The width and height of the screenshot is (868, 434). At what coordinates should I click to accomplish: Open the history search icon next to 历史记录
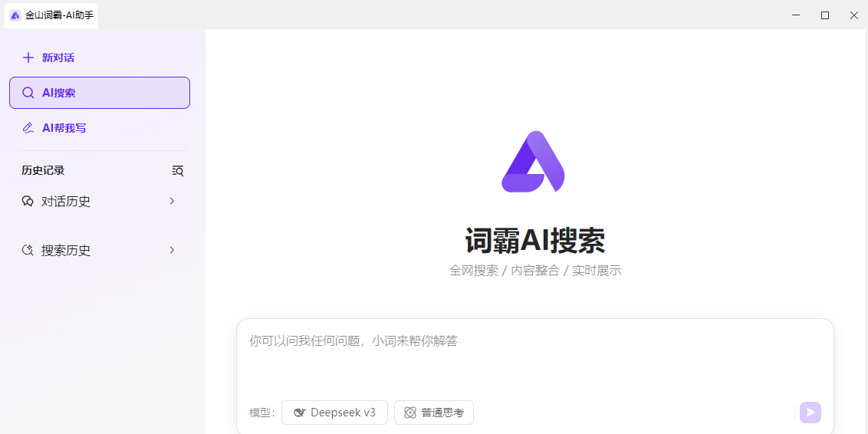click(x=178, y=170)
